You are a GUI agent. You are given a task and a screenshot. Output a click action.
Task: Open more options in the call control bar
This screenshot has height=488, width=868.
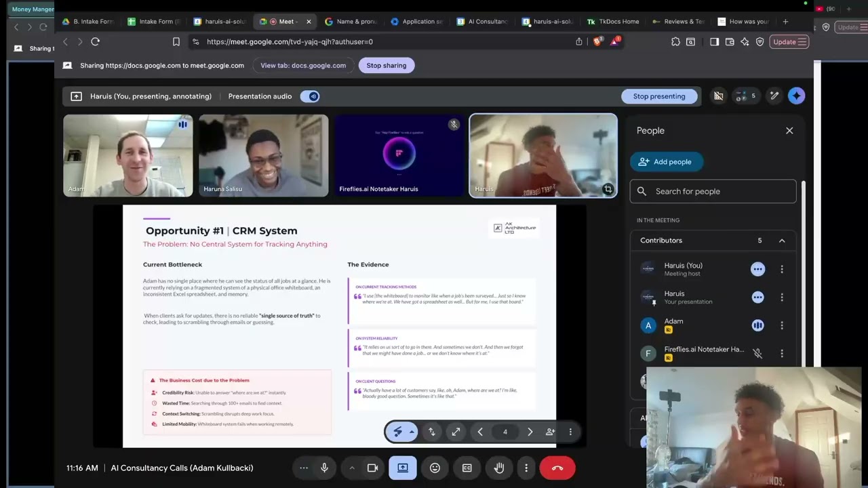pyautogui.click(x=526, y=468)
